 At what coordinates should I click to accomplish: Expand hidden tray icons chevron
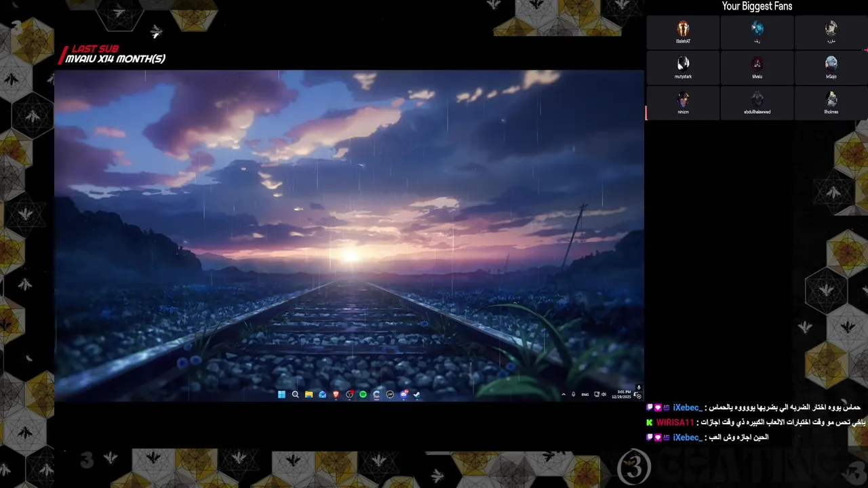[x=564, y=394]
